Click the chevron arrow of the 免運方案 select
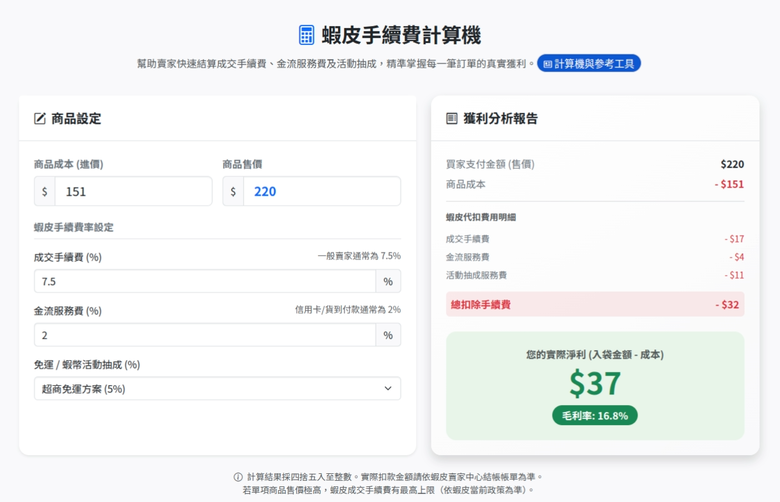The height and width of the screenshot is (502, 780). [388, 389]
